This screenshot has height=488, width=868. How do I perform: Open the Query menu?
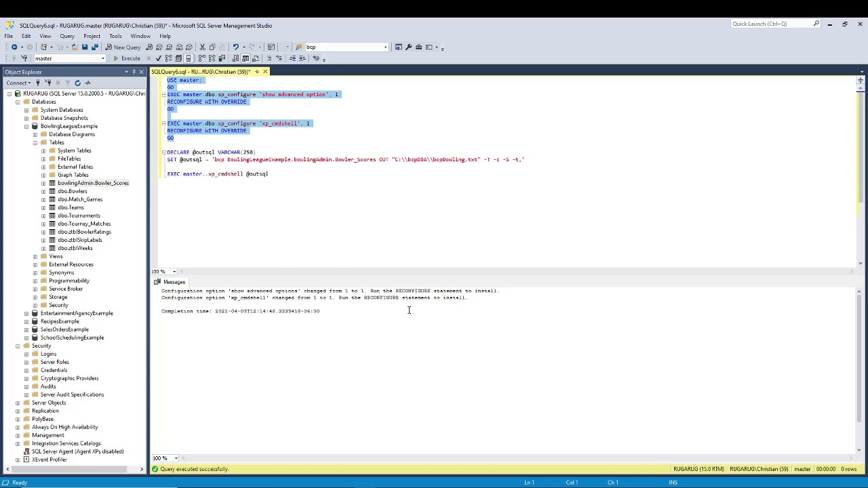(x=67, y=36)
